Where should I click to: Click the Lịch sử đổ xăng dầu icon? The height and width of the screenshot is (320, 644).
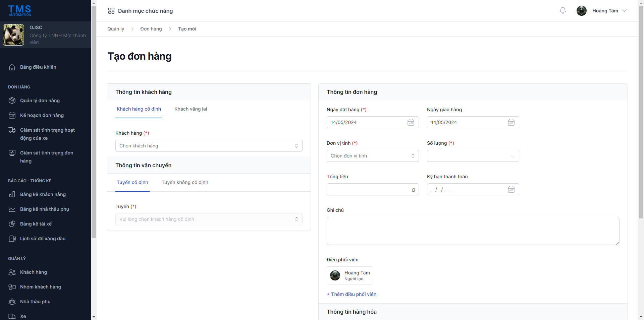tap(12, 239)
